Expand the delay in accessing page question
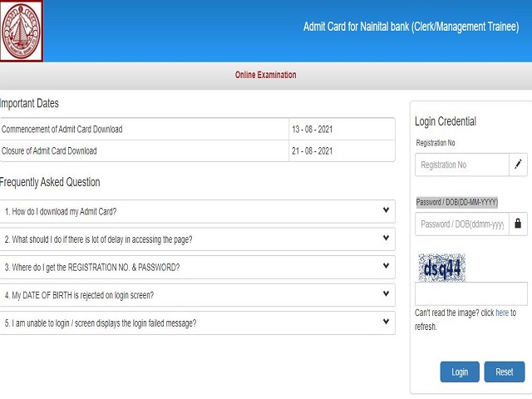The height and width of the screenshot is (399, 532). coord(198,239)
